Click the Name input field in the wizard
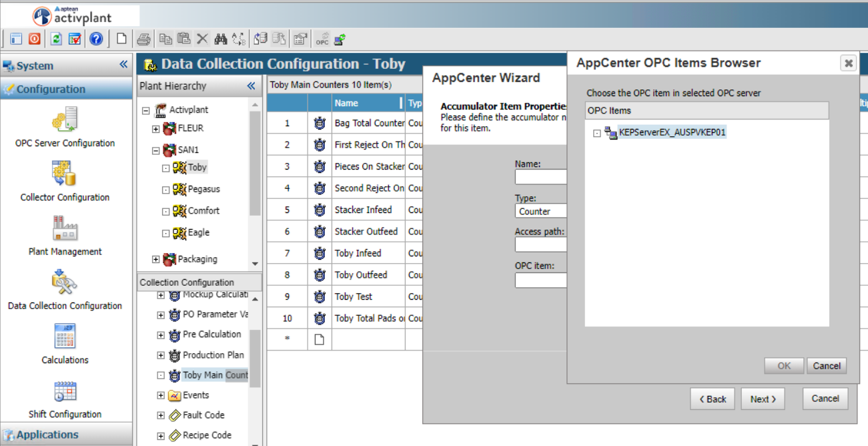Screen dimensions: 868x446 pyautogui.click(x=542, y=177)
